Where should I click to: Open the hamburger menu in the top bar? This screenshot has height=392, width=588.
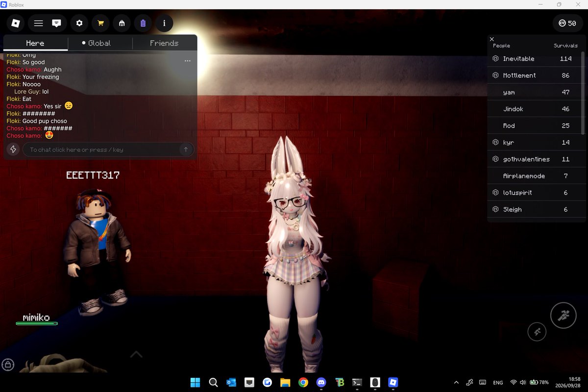(x=38, y=23)
